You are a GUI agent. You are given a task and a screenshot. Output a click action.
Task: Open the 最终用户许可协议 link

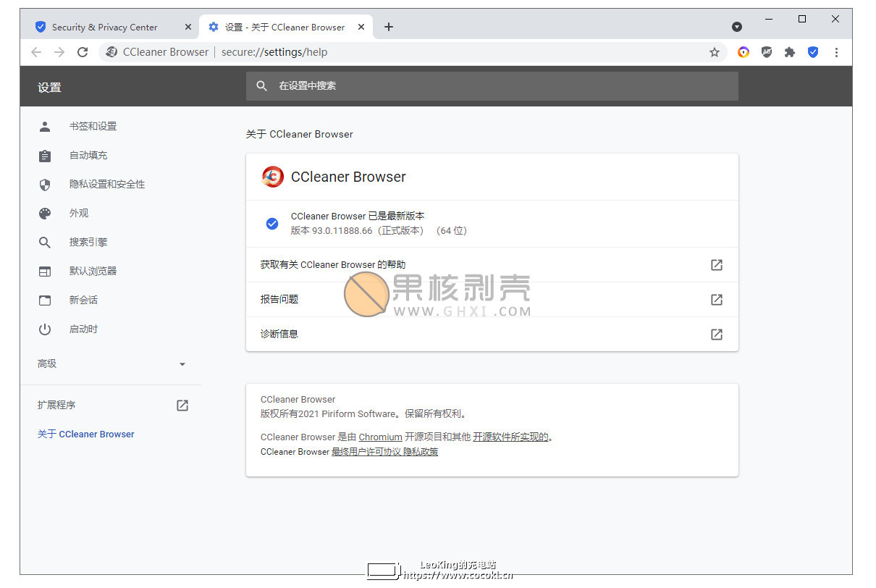366,452
